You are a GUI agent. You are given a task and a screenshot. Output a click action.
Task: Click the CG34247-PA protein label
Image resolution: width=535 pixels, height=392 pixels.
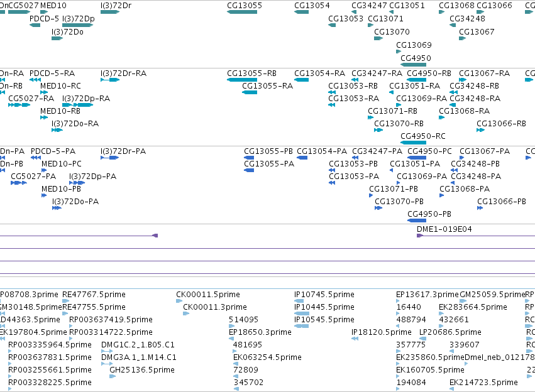click(x=377, y=151)
